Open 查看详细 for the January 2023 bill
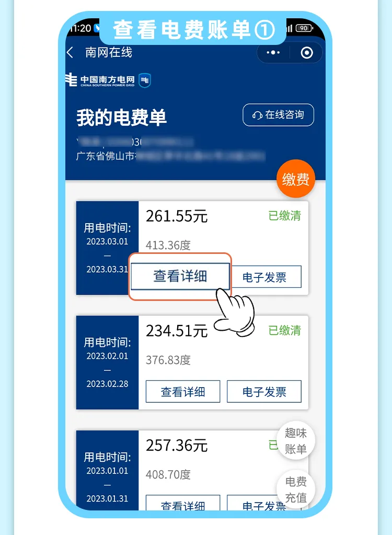The width and height of the screenshot is (392, 535). click(183, 503)
